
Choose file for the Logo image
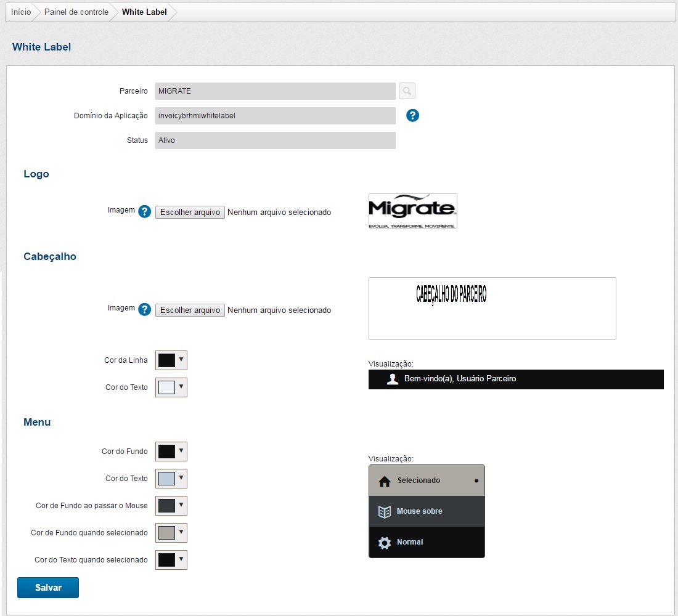coord(190,212)
